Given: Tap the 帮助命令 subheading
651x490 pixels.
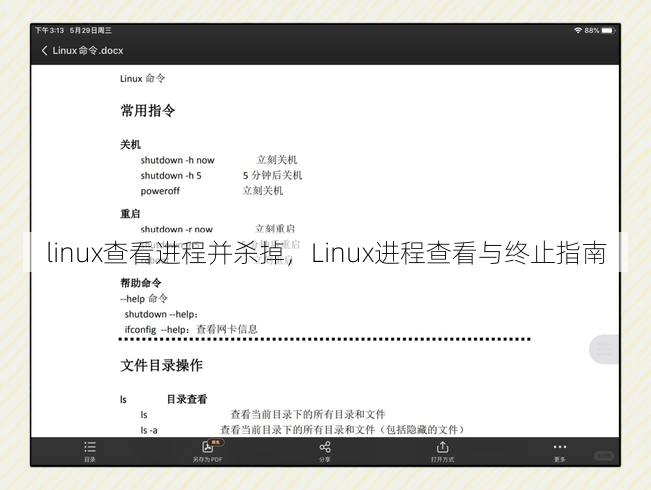Looking at the screenshot, I should coord(141,283).
